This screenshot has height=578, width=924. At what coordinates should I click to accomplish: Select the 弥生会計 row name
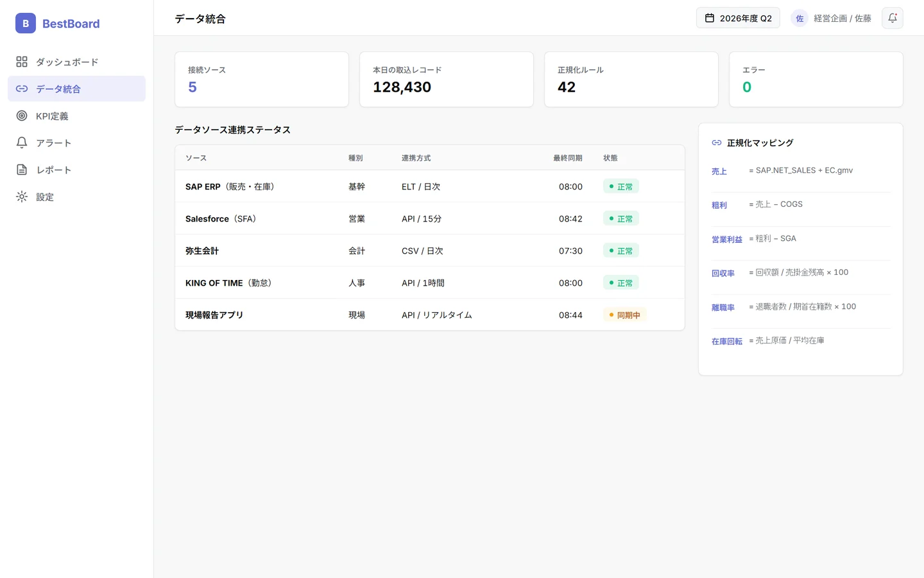tap(202, 250)
